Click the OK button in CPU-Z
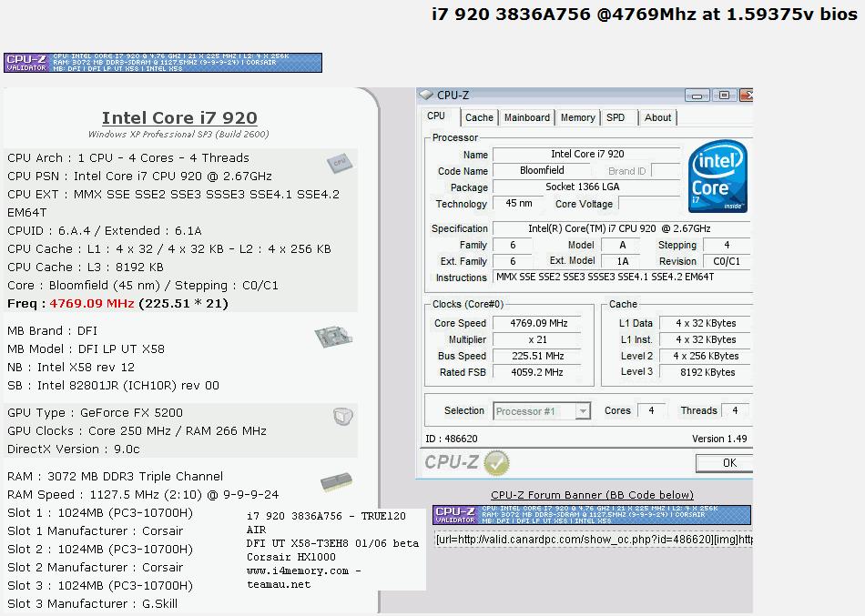Screen dimensions: 865x616 coord(725,463)
